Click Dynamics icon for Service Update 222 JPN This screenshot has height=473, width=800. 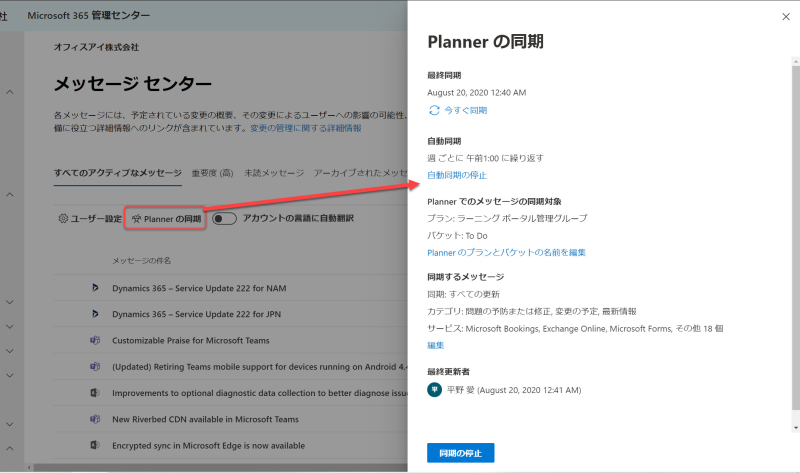click(95, 314)
